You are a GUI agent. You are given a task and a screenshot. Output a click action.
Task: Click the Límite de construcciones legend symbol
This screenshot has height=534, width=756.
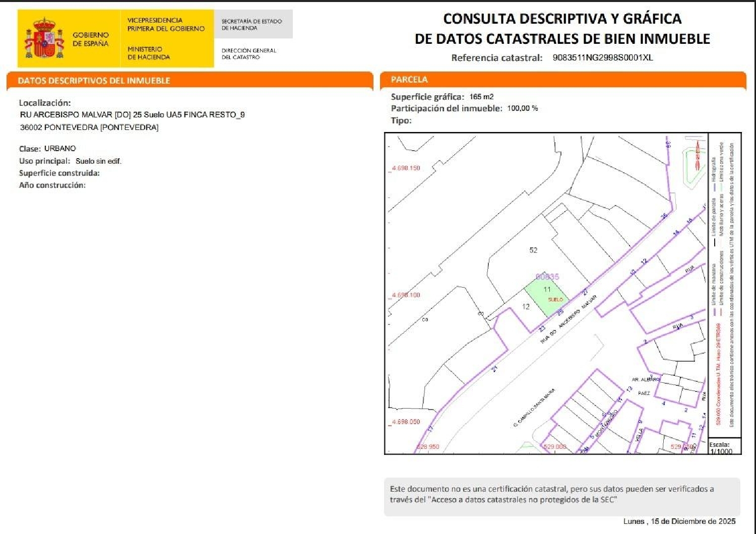721,312
